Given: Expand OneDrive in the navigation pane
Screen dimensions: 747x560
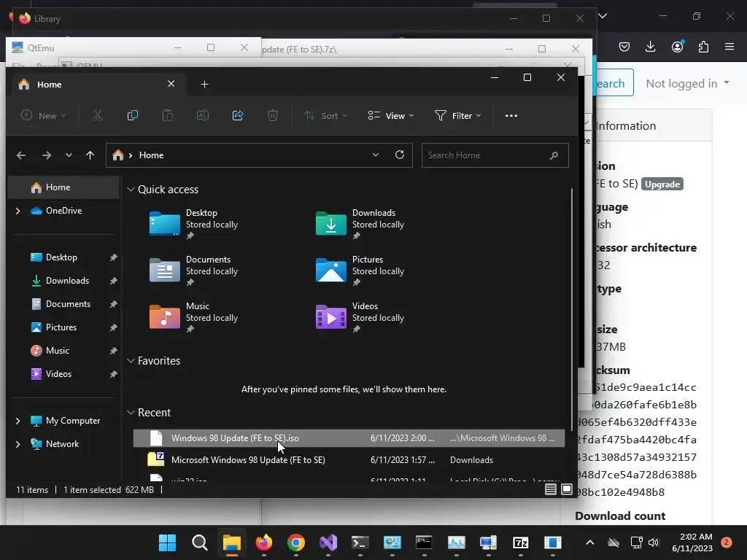Looking at the screenshot, I should tap(18, 211).
